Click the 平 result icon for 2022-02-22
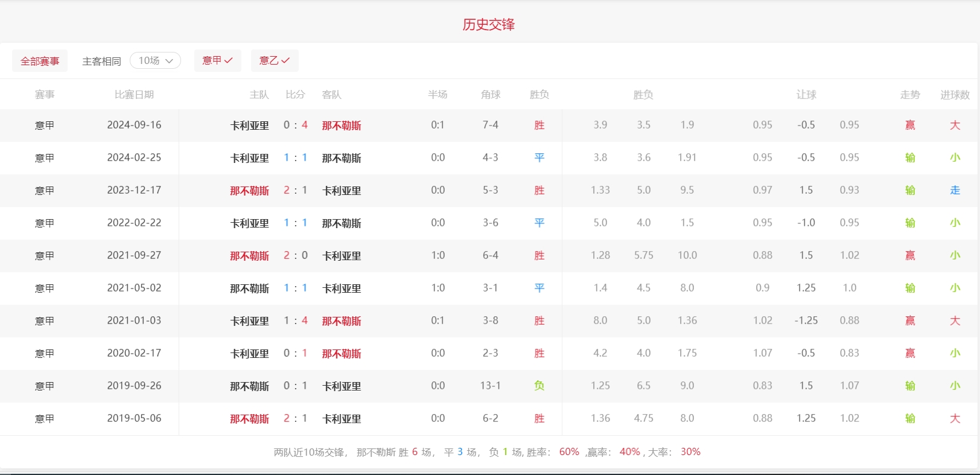This screenshot has width=980, height=475. pos(539,223)
